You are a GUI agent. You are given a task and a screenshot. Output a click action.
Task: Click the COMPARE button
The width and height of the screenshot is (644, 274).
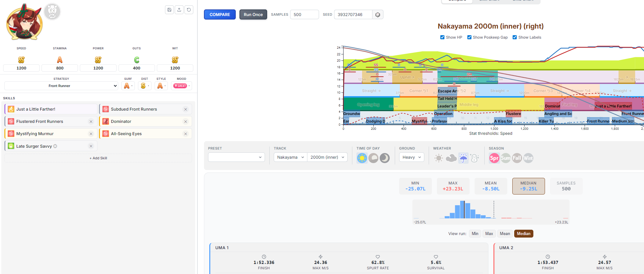coord(220,15)
